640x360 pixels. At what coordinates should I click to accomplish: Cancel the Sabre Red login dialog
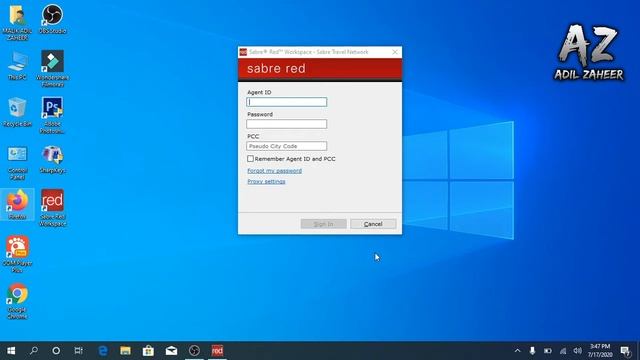click(x=373, y=224)
